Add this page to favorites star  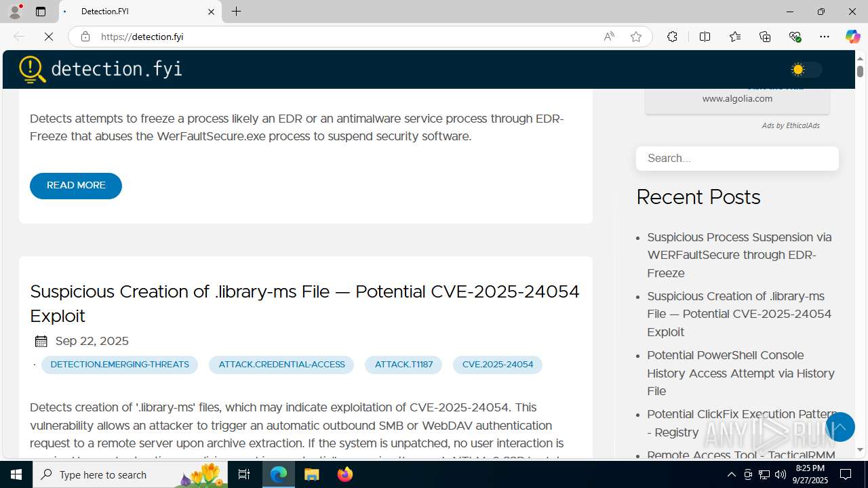(x=636, y=37)
